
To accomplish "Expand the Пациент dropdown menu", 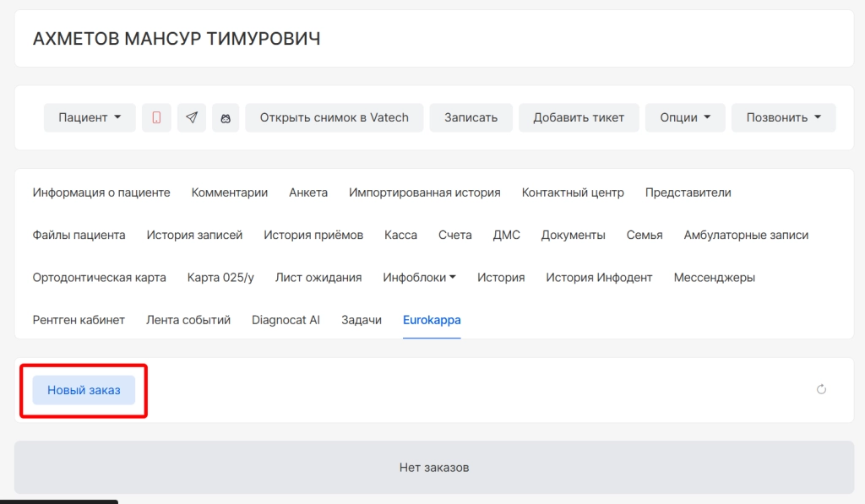I will pos(90,118).
